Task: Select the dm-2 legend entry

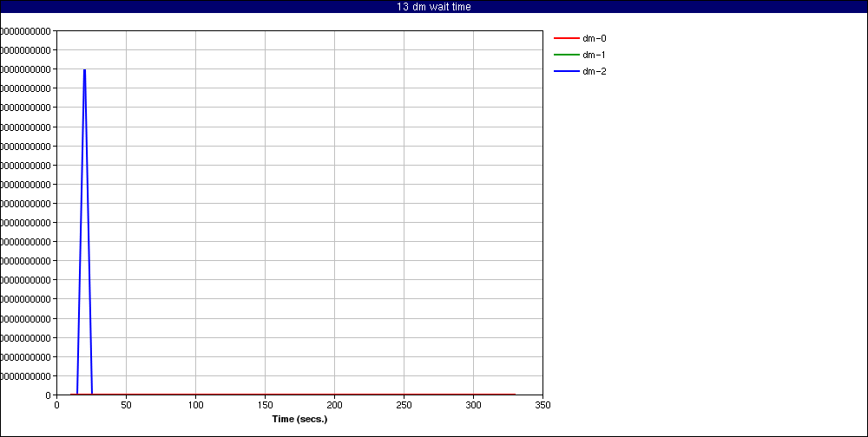Action: [580, 71]
